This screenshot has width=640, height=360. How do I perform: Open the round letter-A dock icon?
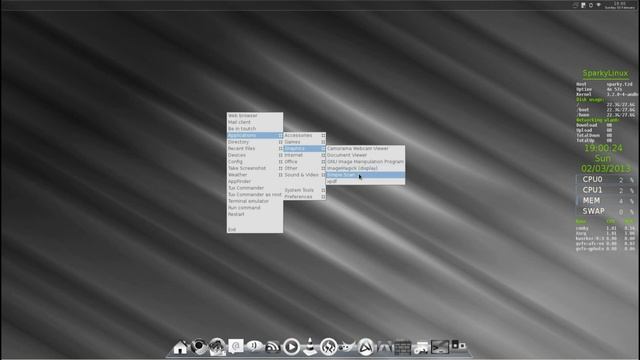coord(365,347)
